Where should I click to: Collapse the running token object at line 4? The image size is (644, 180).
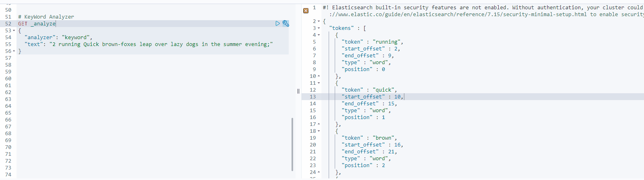click(x=319, y=35)
